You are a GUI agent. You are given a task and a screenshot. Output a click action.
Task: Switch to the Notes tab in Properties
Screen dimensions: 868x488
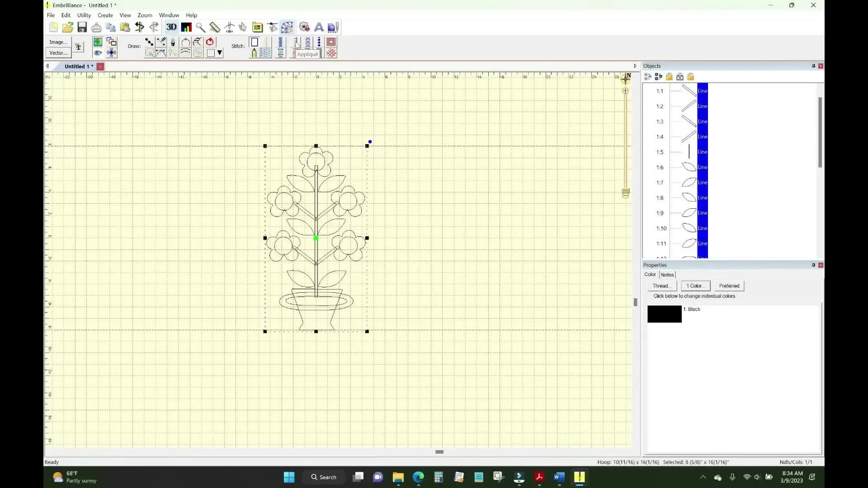[x=667, y=274]
